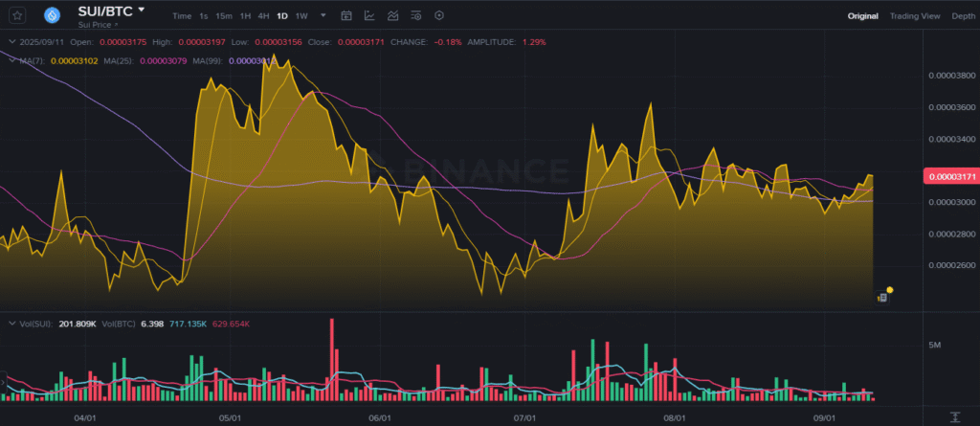The width and height of the screenshot is (980, 426).
Task: Open the calendar date range icon
Action: 345,16
